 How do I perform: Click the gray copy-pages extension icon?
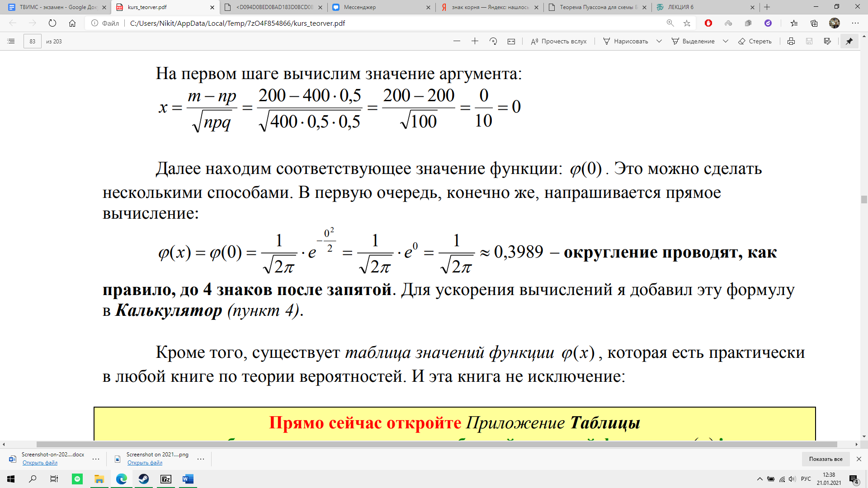748,23
